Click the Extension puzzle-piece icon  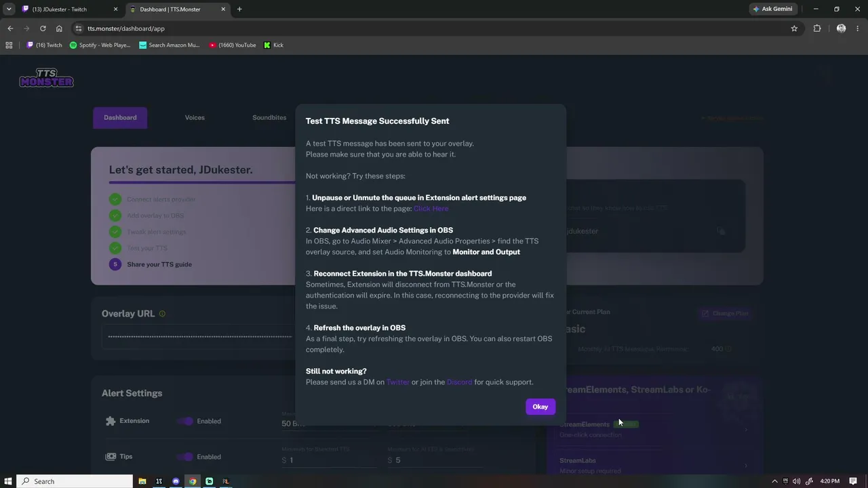click(x=111, y=421)
